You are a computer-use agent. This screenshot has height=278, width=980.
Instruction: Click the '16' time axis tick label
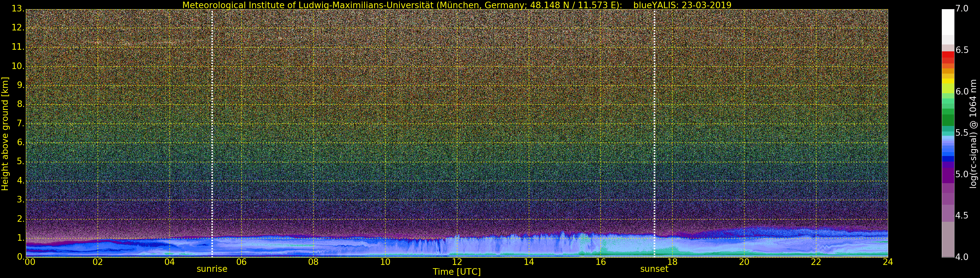pyautogui.click(x=601, y=262)
